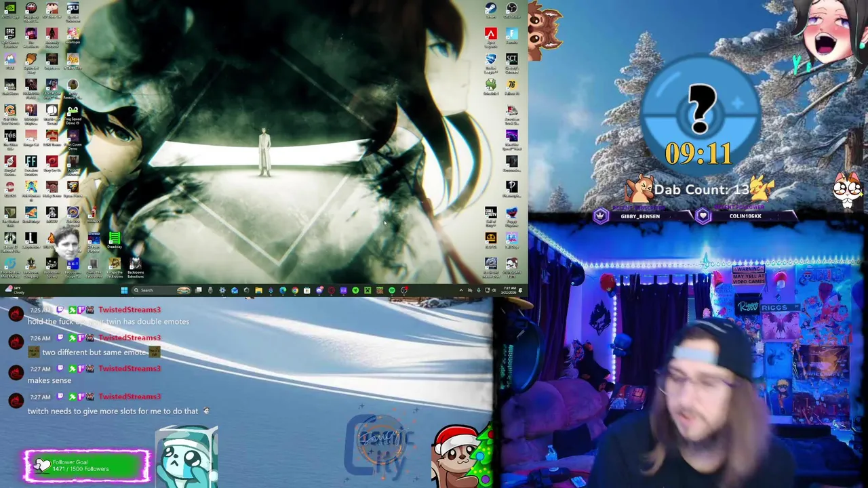This screenshot has width=868, height=488.
Task: Open Settings gear in the taskbar
Action: click(222, 290)
